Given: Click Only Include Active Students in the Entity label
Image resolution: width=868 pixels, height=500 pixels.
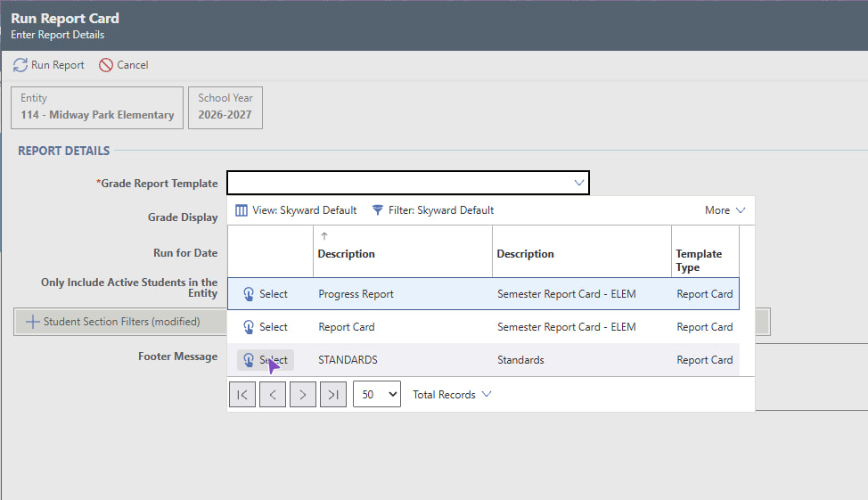Looking at the screenshot, I should (x=129, y=288).
